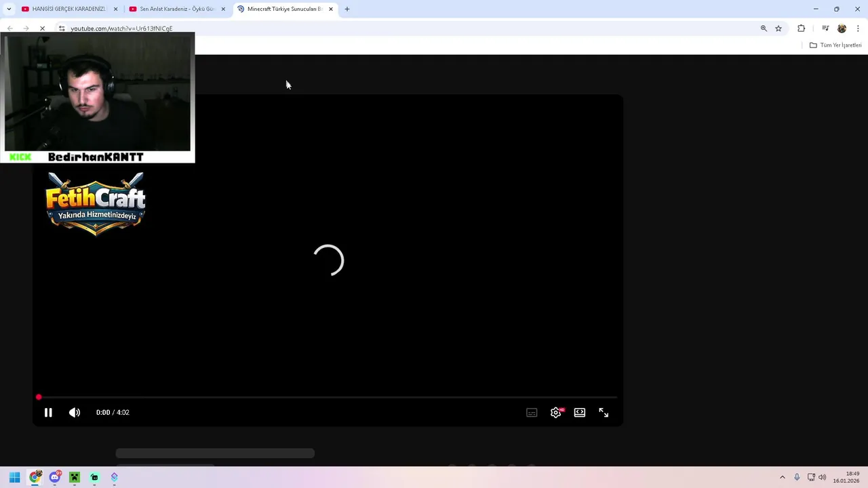Open the Minecraft creeper taskbar icon
The height and width of the screenshot is (488, 868).
(x=75, y=477)
